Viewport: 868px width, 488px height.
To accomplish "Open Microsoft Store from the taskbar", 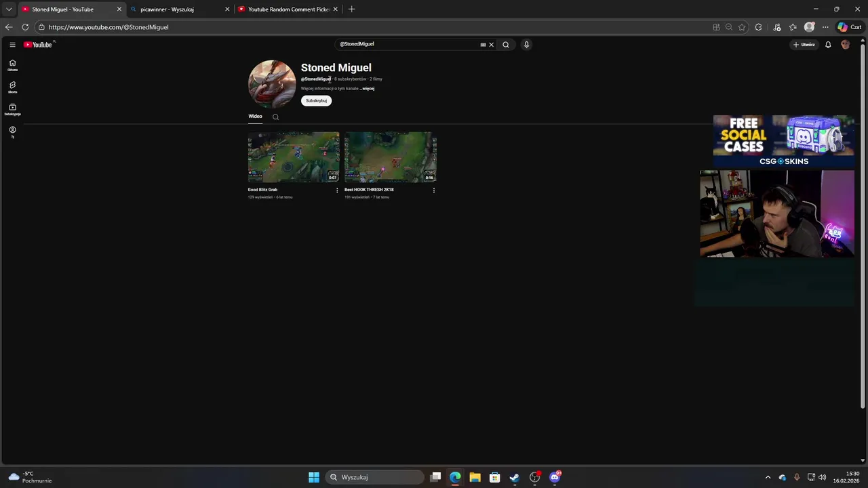I will pos(494,477).
